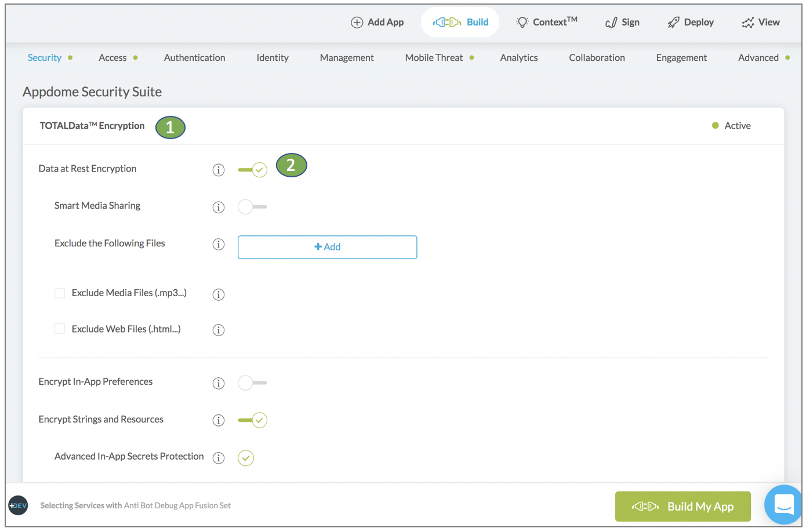Viewport: 806px width, 532px height.
Task: Click info icon for Exclude Media Files
Action: tap(218, 294)
